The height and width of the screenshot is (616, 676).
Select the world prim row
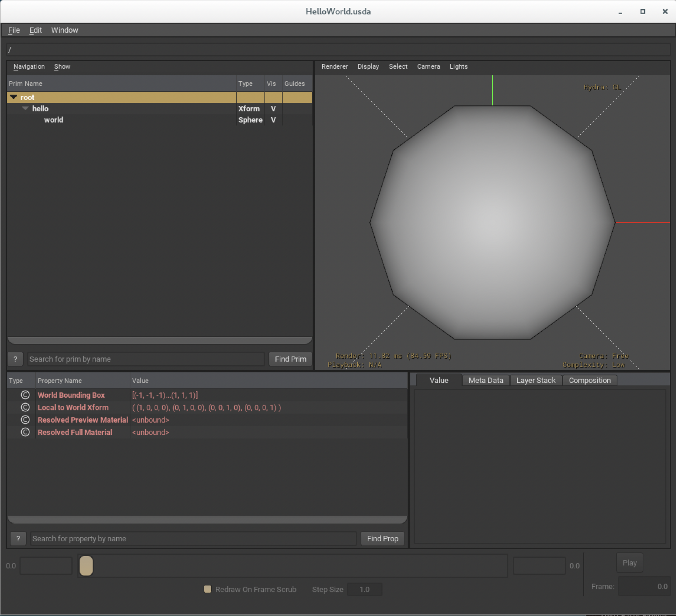pyautogui.click(x=160, y=120)
